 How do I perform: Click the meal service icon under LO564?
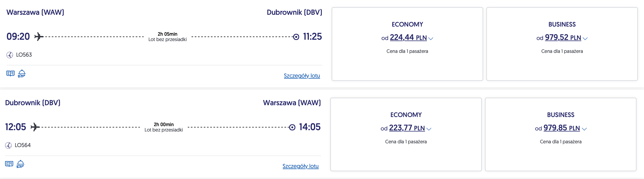(20, 164)
